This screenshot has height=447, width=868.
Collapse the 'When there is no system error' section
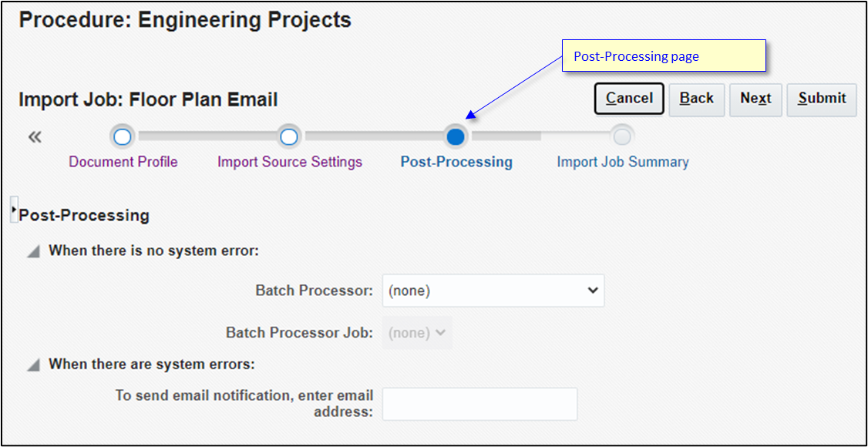[x=32, y=250]
